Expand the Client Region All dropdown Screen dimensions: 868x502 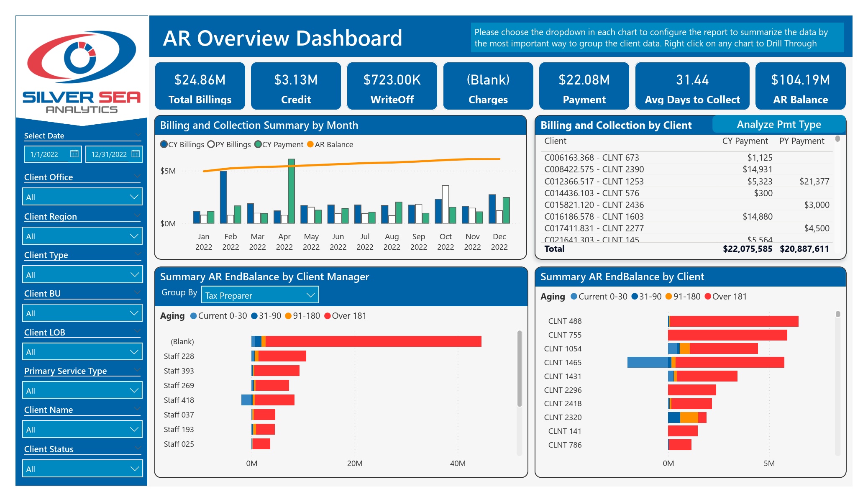[x=82, y=236]
